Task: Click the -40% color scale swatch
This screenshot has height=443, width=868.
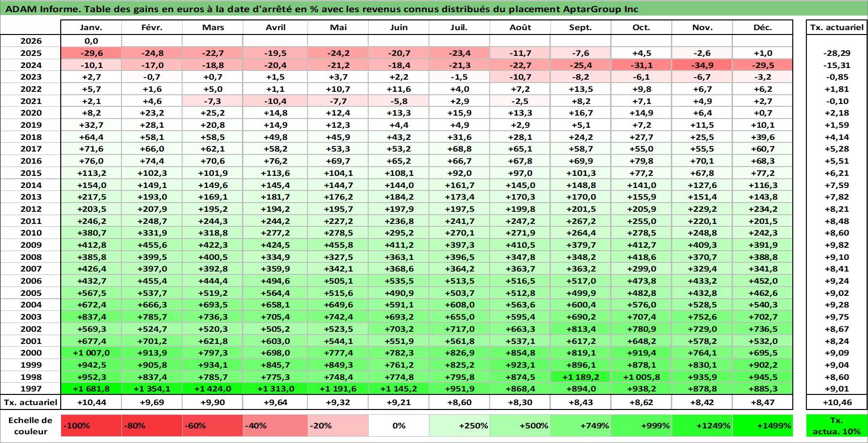Action: click(275, 426)
